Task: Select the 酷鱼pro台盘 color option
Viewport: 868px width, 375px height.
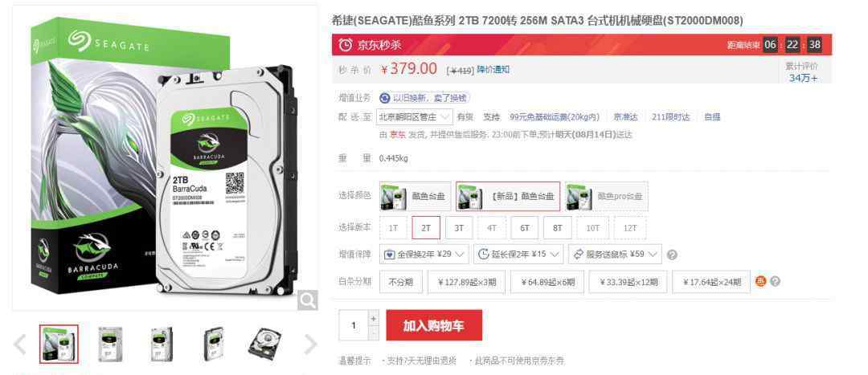Action: (607, 197)
